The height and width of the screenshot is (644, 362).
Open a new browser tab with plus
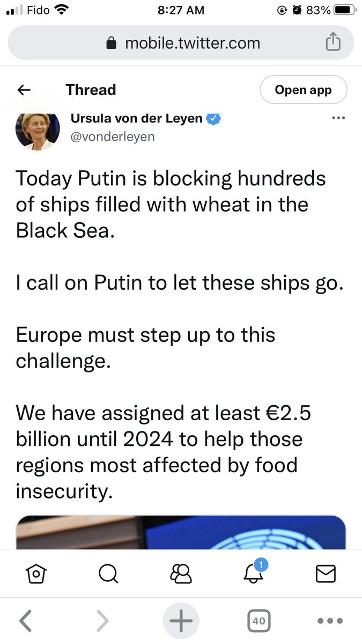coord(181,621)
